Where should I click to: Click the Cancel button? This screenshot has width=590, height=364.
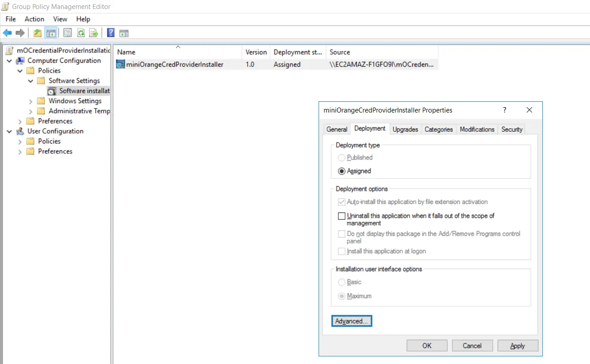pyautogui.click(x=472, y=346)
